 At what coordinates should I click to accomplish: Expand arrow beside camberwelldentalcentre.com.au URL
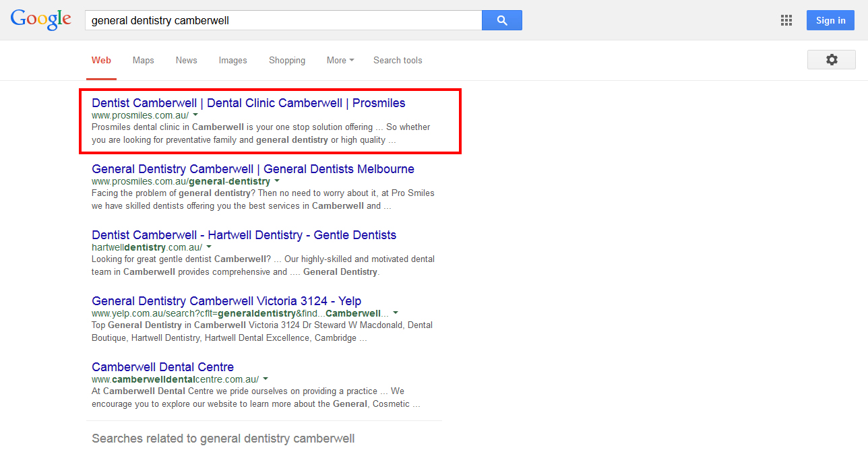tap(266, 379)
